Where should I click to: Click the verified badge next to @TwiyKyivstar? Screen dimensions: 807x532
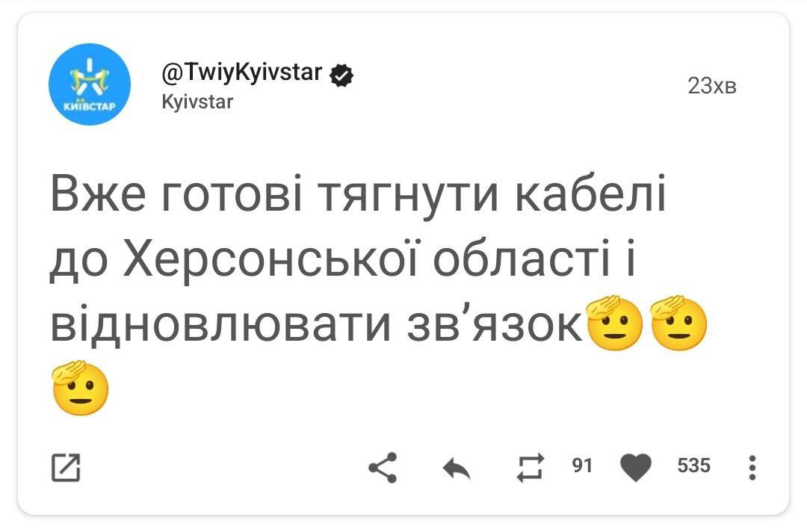tap(342, 75)
